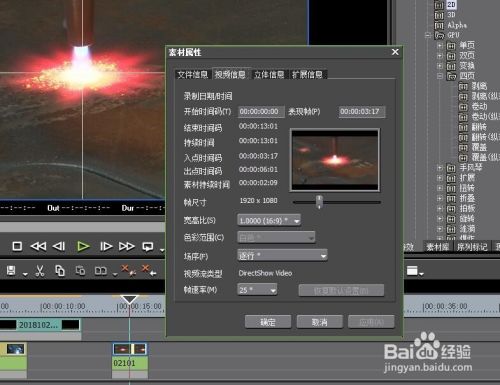Click the 涟漪 folder icon
The height and width of the screenshot is (385, 500).
[x=451, y=229]
